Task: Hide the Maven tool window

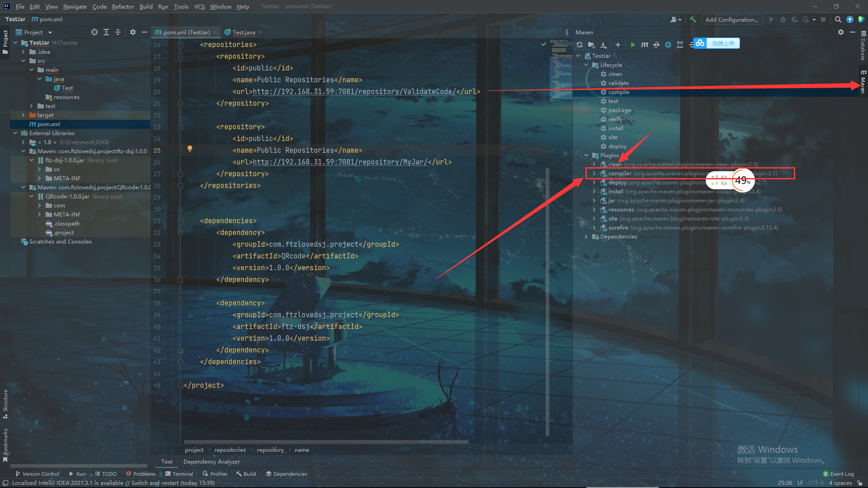Action: coord(852,32)
